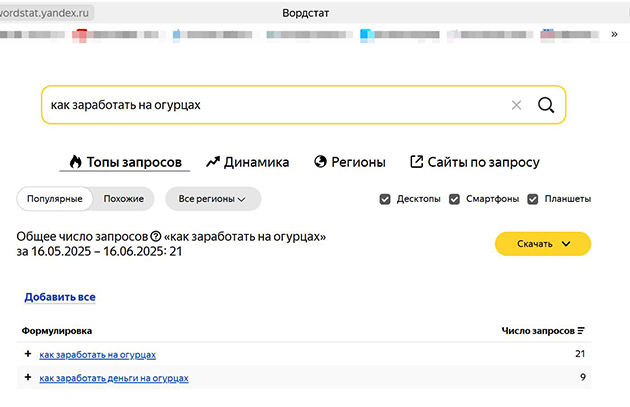Image resolution: width=630 pixels, height=407 pixels.
Task: Click the 'Добавить все' link
Action: point(60,297)
